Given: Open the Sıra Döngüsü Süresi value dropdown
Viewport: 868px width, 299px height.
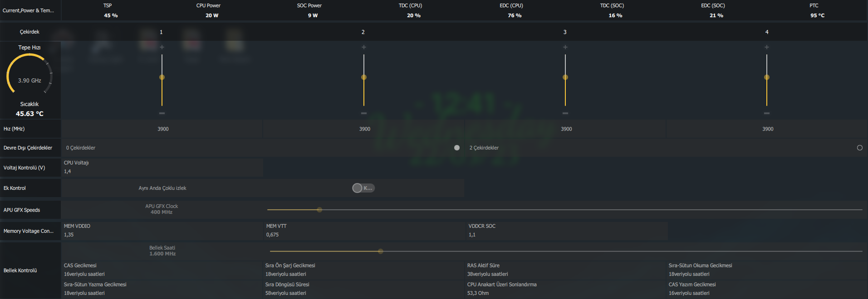Looking at the screenshot, I should click(x=364, y=293).
